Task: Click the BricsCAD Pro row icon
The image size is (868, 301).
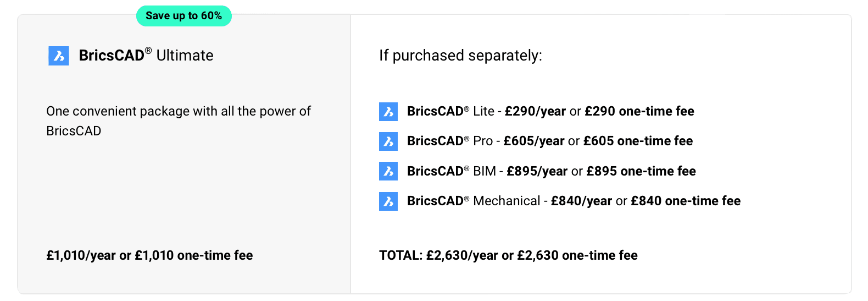Action: 388,141
